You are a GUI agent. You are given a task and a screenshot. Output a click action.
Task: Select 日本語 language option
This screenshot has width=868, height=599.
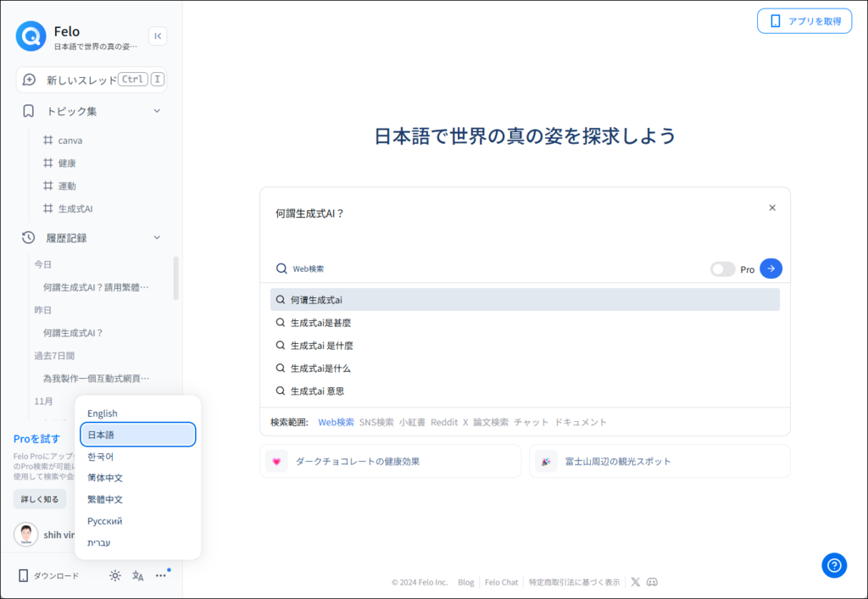[138, 435]
